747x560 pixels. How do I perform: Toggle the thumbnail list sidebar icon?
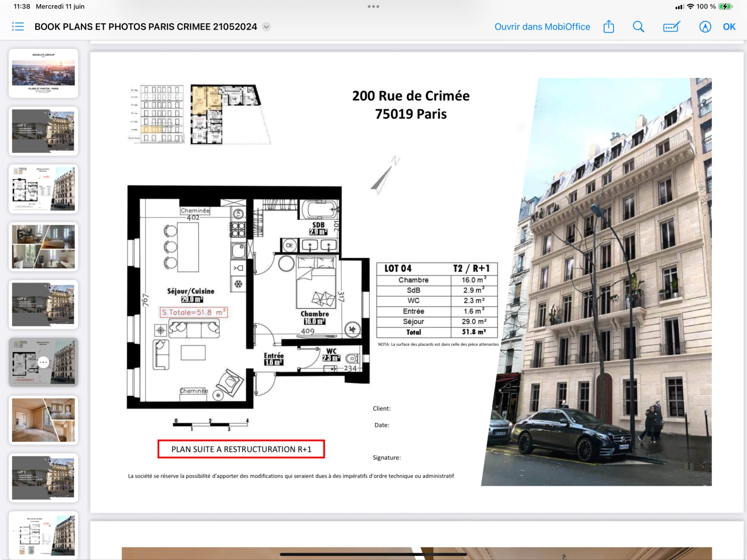[x=18, y=26]
